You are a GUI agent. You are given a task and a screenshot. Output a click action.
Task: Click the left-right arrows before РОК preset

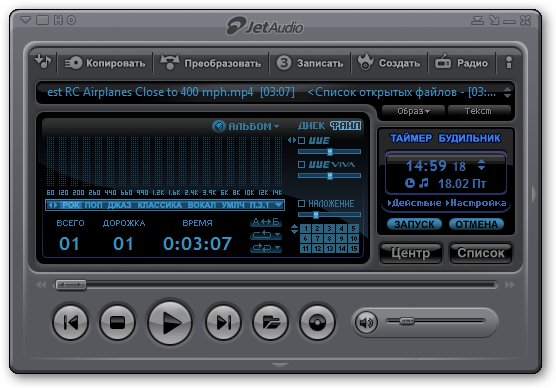(53, 205)
